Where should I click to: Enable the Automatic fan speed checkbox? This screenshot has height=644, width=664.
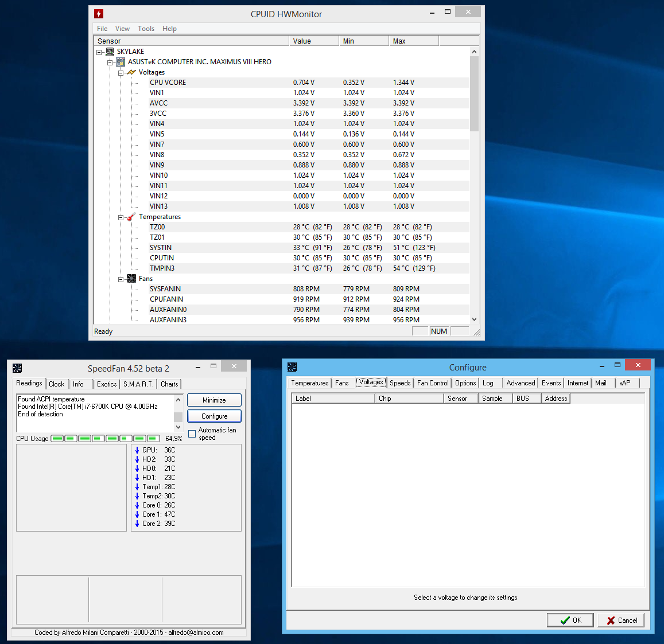click(x=192, y=434)
